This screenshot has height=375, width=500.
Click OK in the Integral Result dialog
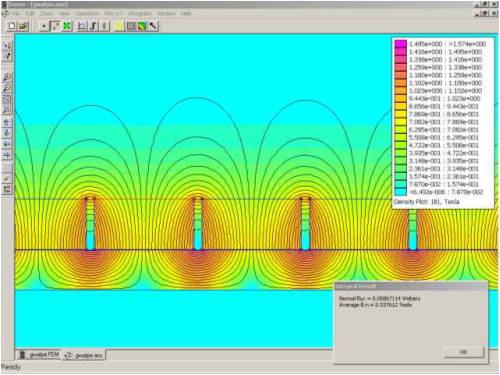463,352
